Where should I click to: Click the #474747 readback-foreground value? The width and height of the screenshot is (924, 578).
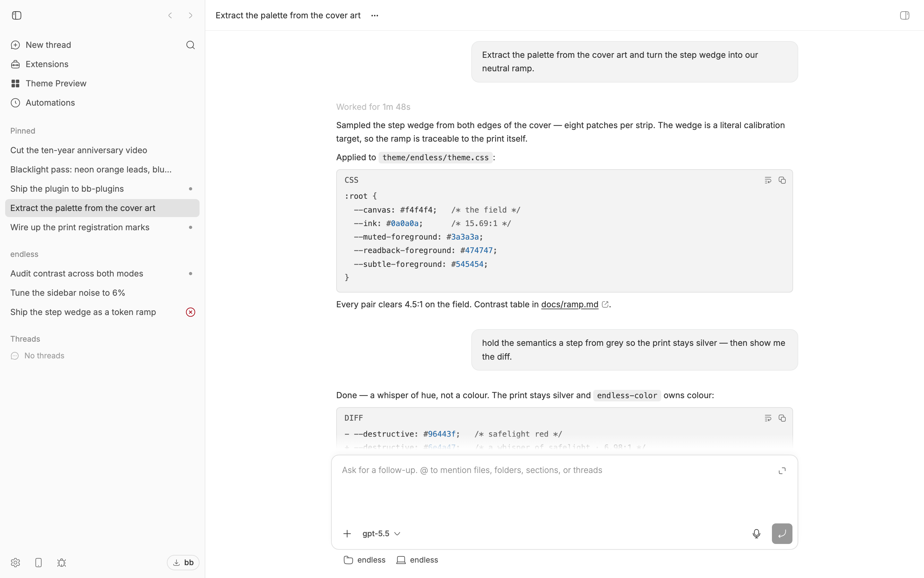tap(476, 250)
